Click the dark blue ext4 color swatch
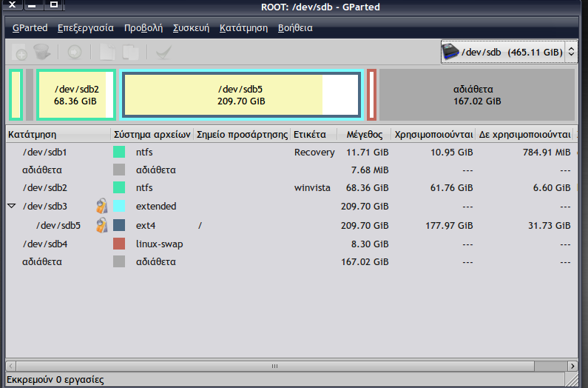 119,225
